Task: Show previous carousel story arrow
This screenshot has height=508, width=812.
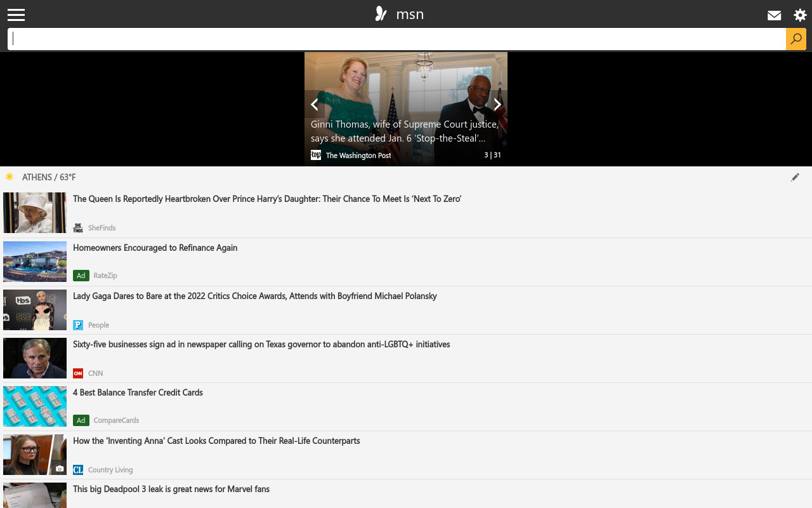Action: (314, 104)
